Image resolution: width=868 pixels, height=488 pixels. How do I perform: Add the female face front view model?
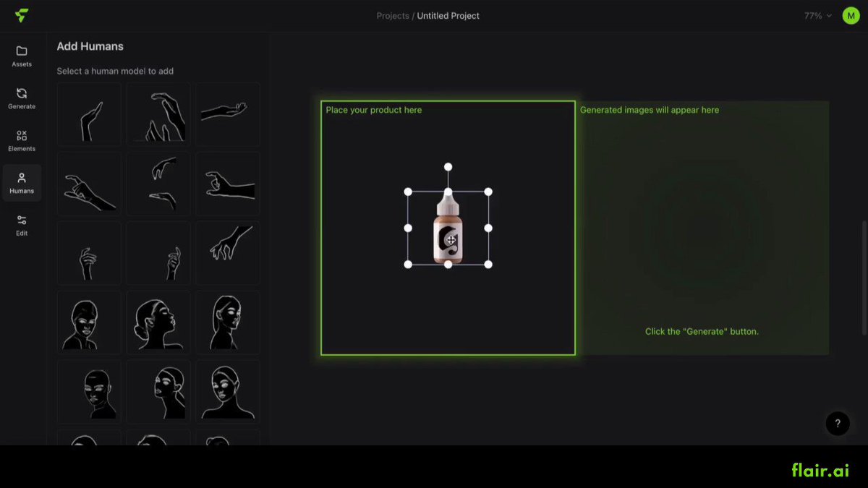[x=89, y=322]
